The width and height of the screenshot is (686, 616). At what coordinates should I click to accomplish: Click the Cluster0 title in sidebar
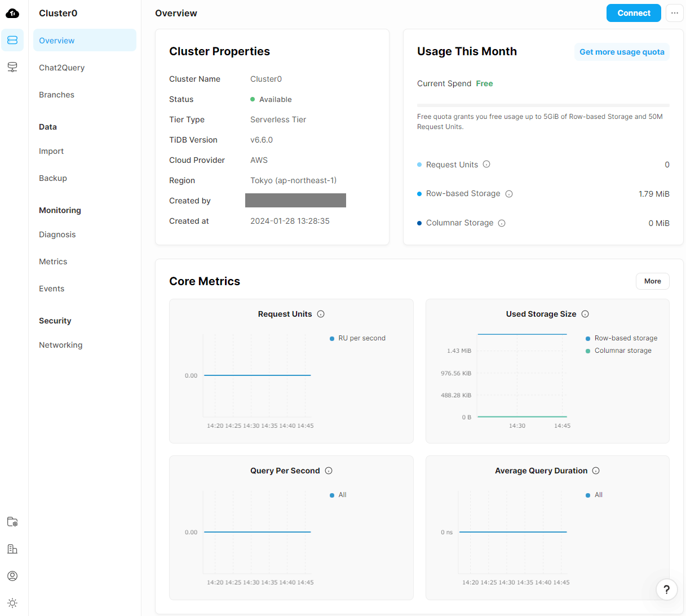click(58, 13)
